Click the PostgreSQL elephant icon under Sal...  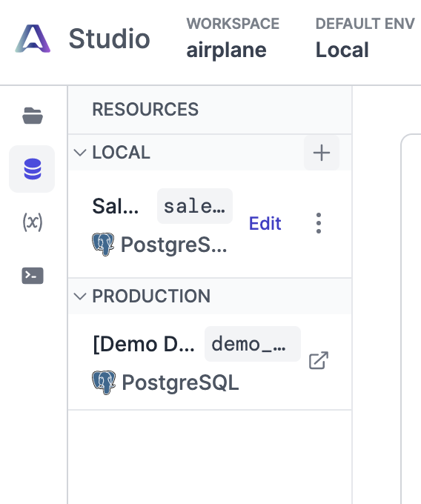tap(103, 245)
